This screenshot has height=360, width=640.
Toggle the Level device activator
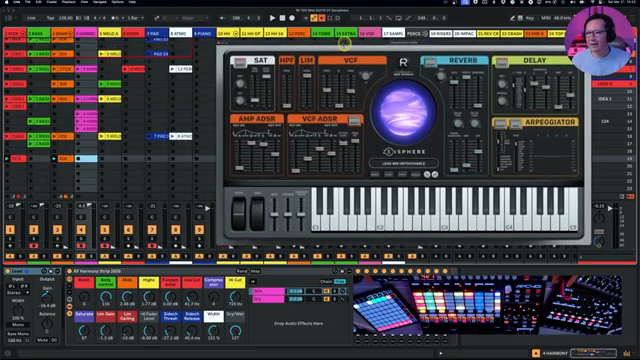pos(7,271)
